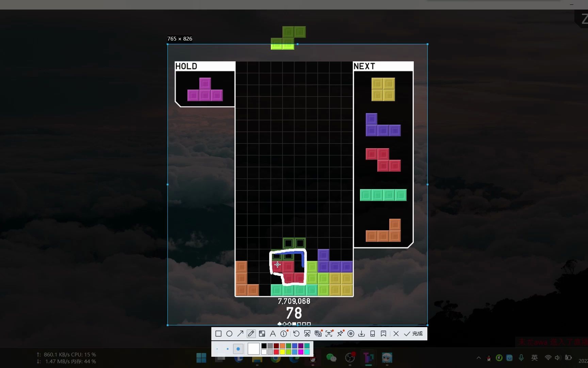Open the volume speaker tray icon
The width and height of the screenshot is (588, 368).
click(x=557, y=358)
